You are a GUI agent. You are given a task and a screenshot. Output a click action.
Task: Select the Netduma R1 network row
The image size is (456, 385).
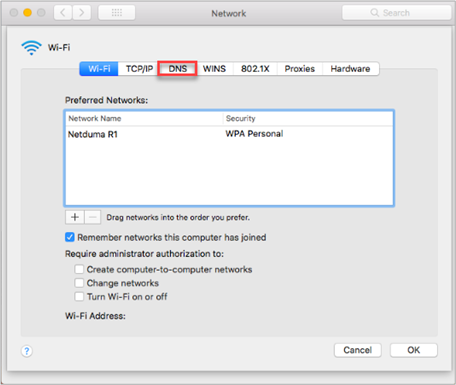pyautogui.click(x=229, y=134)
